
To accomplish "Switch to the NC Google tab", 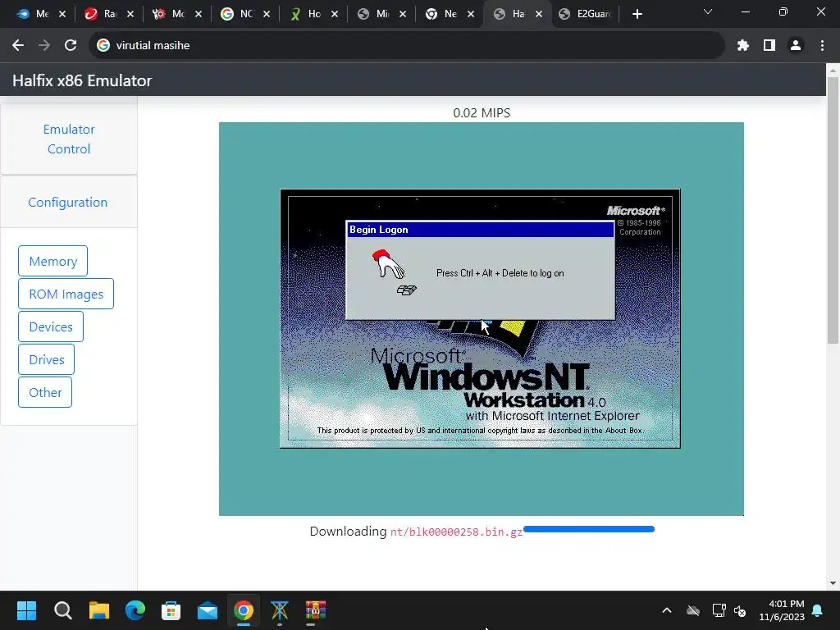I will point(238,14).
